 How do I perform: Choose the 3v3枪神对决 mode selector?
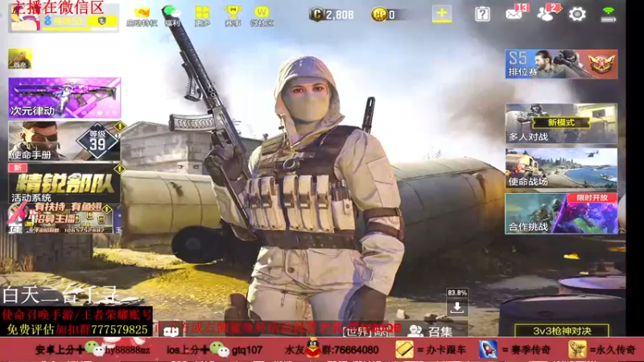pyautogui.click(x=562, y=331)
